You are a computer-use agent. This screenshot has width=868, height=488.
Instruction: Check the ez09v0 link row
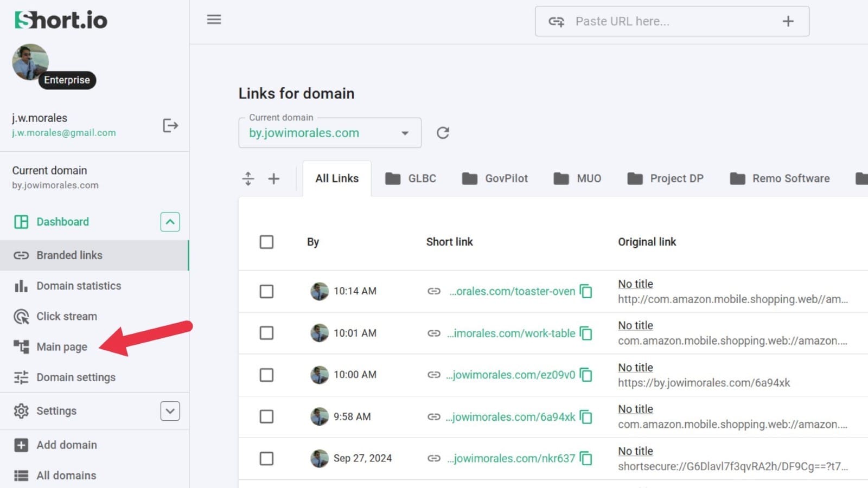(x=266, y=375)
